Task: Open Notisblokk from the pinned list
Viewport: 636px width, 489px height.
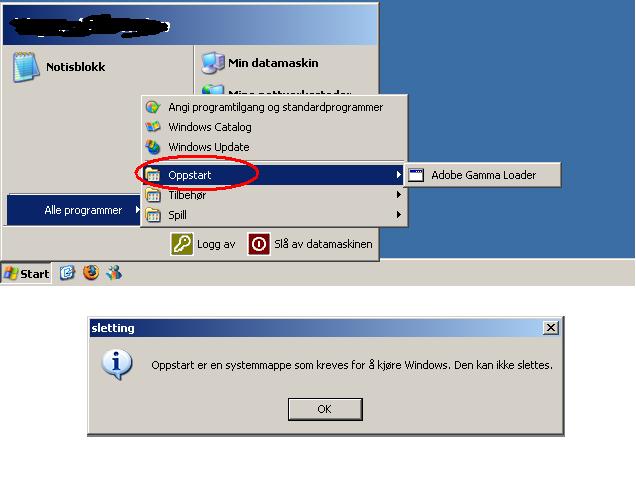Action: click(59, 67)
